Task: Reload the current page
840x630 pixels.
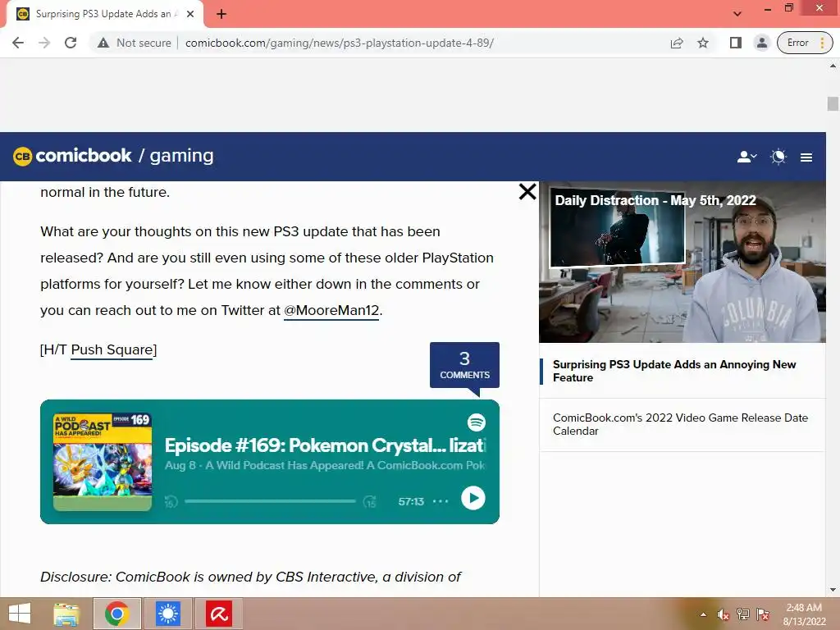Action: (x=71, y=43)
